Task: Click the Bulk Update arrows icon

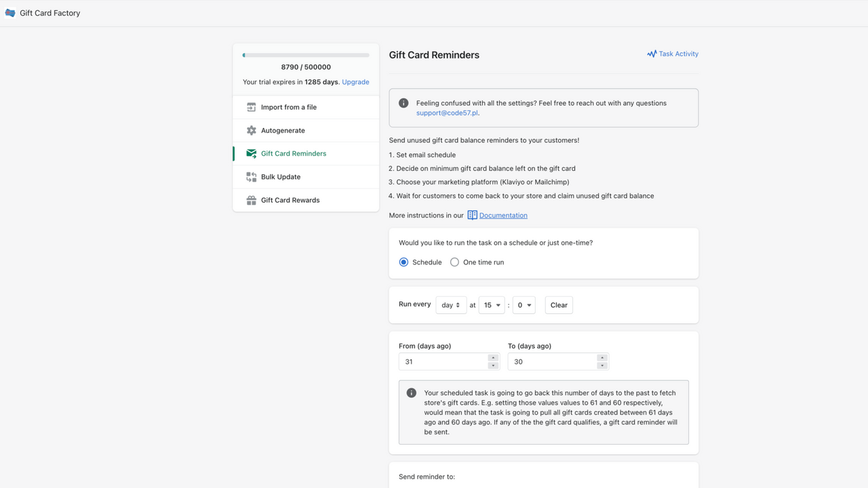Action: tap(252, 177)
